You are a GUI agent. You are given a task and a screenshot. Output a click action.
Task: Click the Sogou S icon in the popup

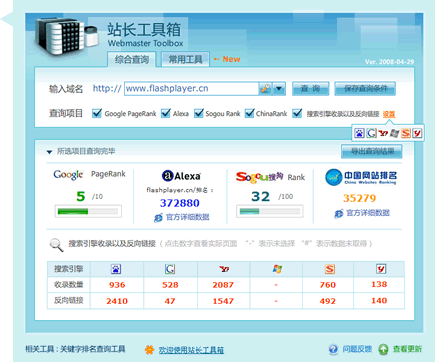406,133
